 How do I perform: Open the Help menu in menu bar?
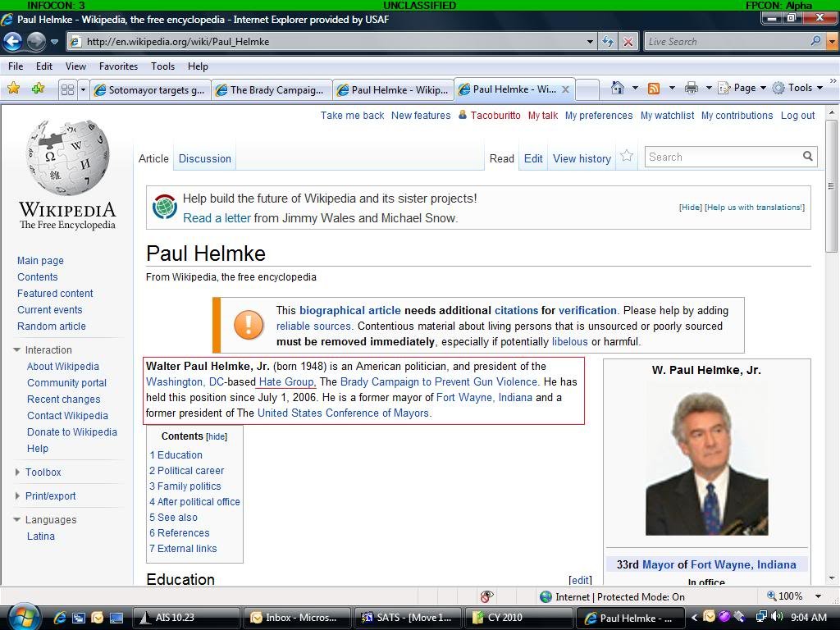pyautogui.click(x=198, y=66)
